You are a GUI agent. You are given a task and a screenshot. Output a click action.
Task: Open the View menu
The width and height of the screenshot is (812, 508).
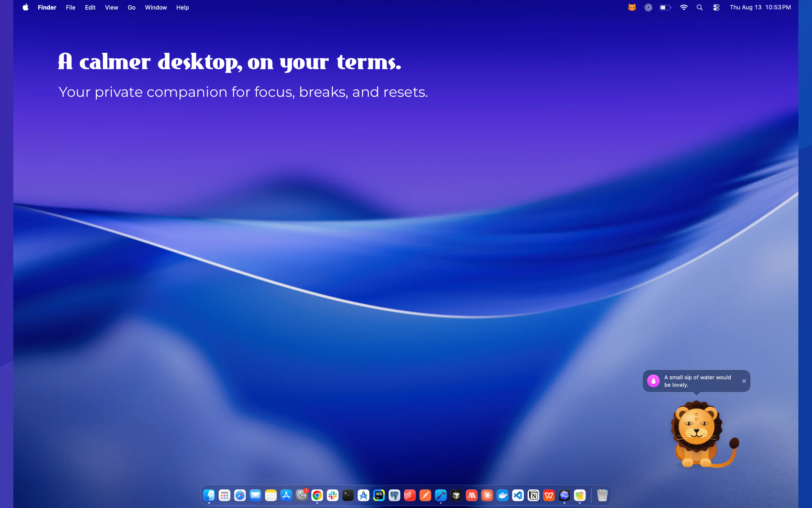111,7
